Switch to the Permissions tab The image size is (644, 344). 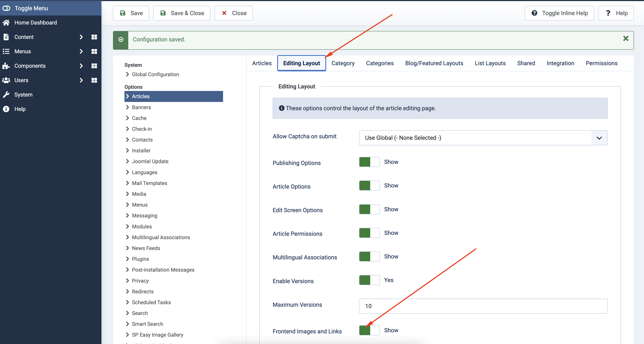click(602, 63)
